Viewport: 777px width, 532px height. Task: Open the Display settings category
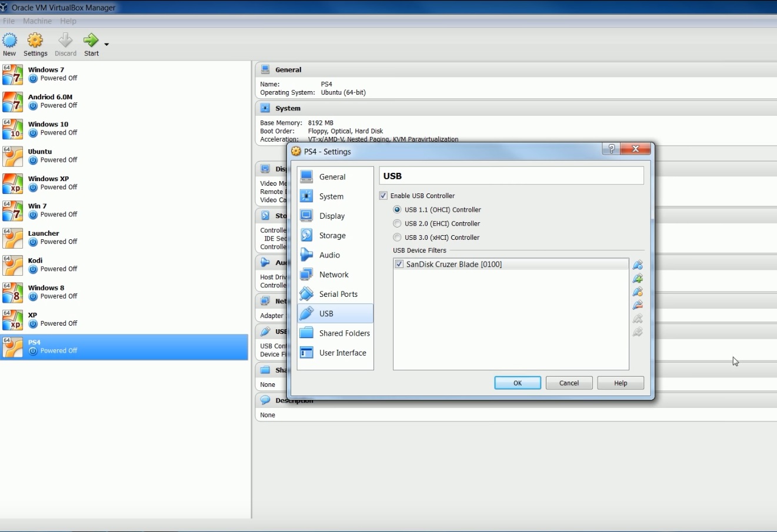[335, 216]
